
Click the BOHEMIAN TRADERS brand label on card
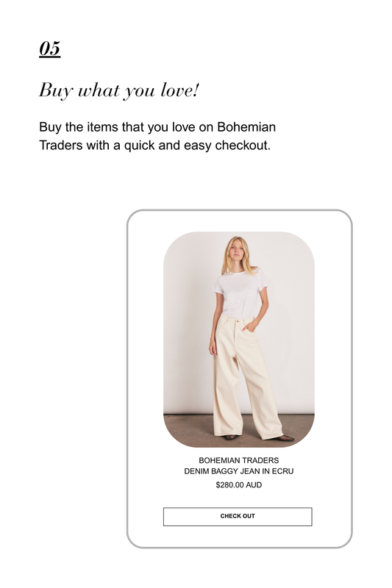point(238,460)
